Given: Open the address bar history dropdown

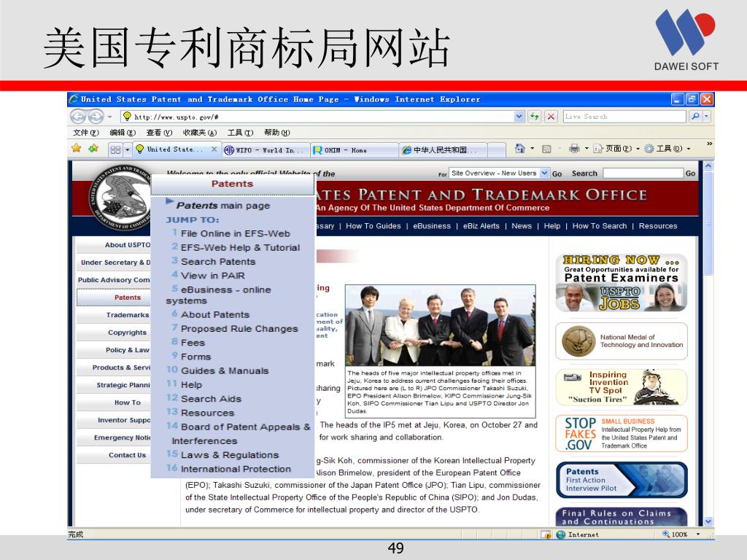Looking at the screenshot, I should 519,116.
